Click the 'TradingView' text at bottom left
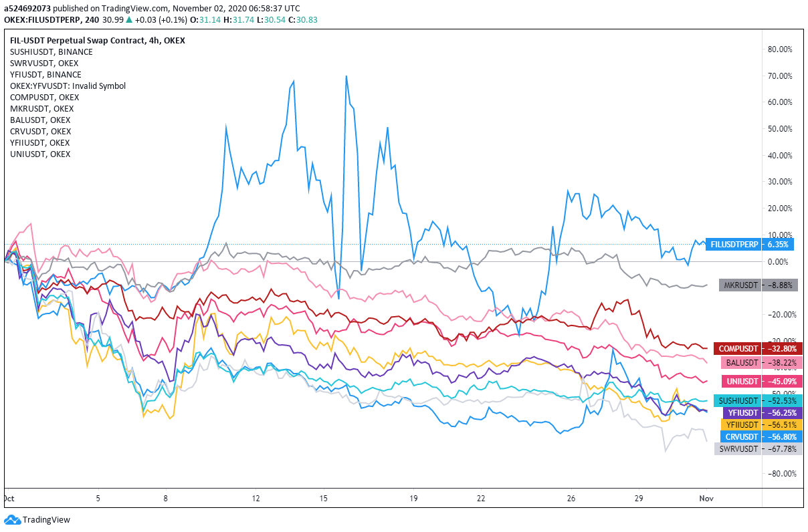 46,520
